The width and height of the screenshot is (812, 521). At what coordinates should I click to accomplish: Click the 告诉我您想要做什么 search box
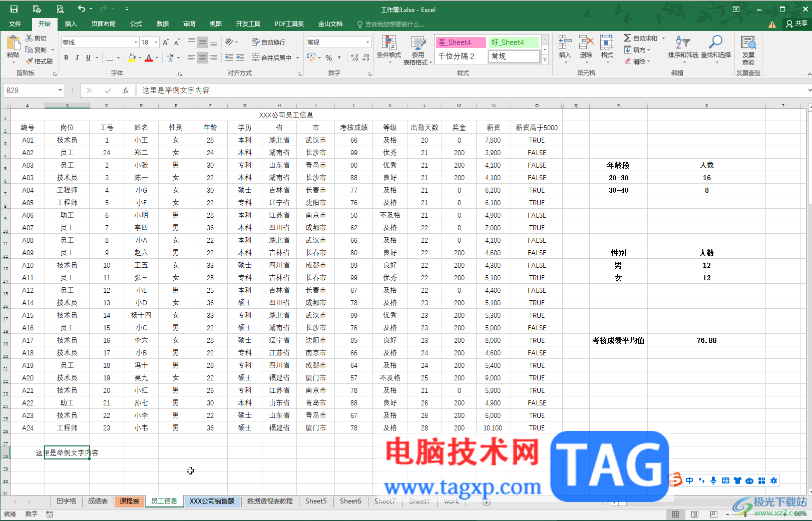pyautogui.click(x=391, y=24)
